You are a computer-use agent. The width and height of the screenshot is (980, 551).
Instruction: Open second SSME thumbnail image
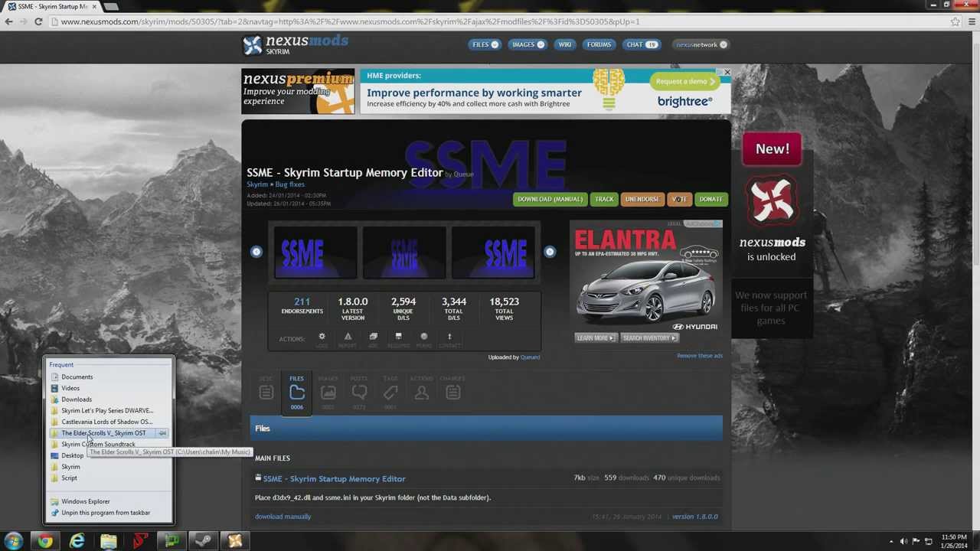tap(404, 253)
